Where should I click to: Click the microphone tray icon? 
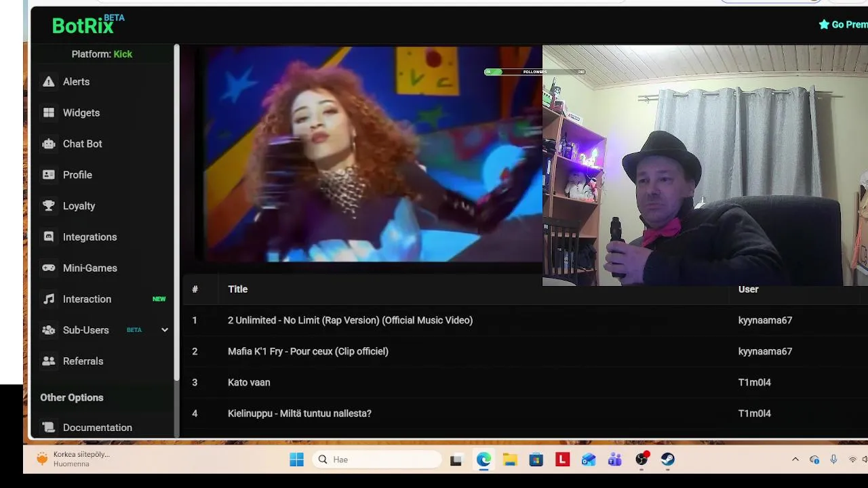coord(833,460)
